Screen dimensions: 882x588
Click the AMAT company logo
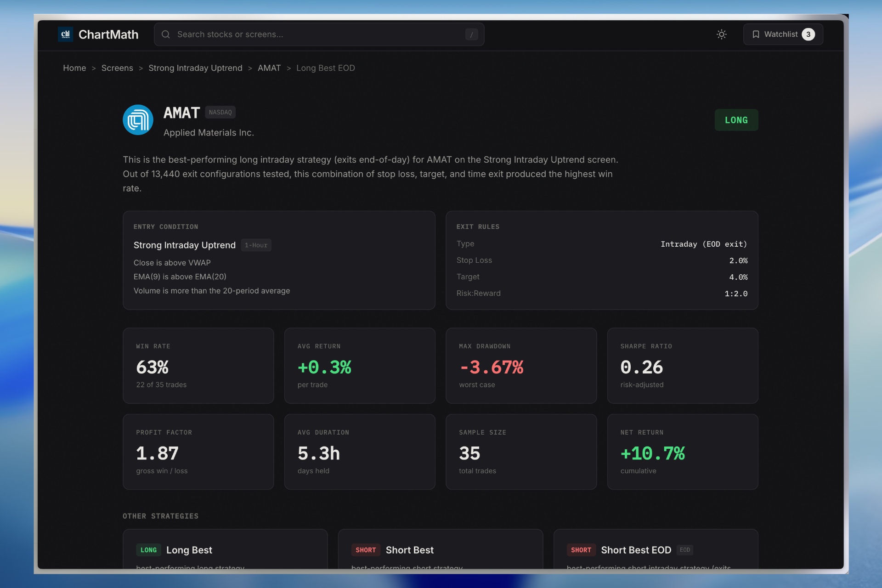137,119
